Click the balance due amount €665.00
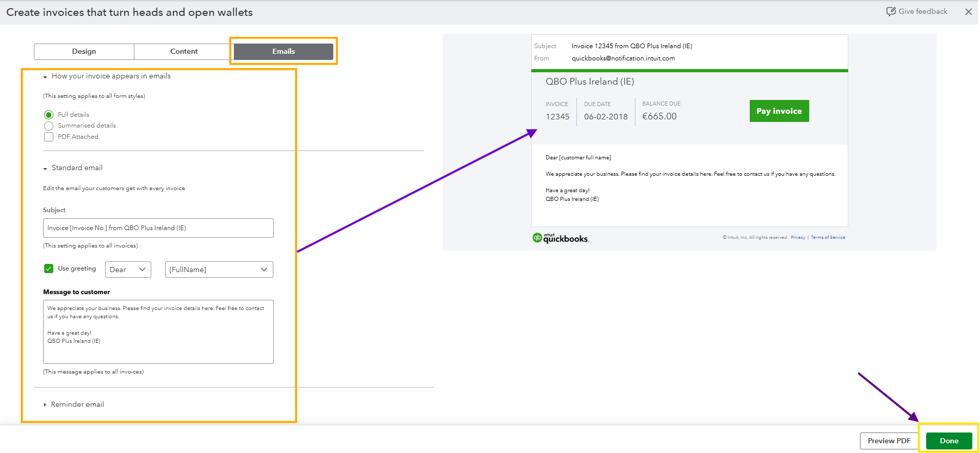Image resolution: width=980 pixels, height=453 pixels. pos(659,116)
